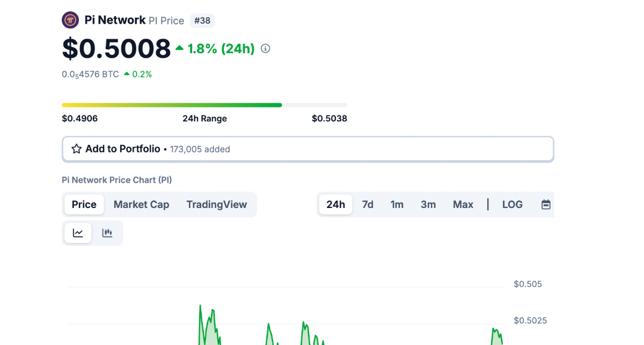644x345 pixels.
Task: Click the BTC price 0.0₅4576 BTC
Action: [90, 75]
